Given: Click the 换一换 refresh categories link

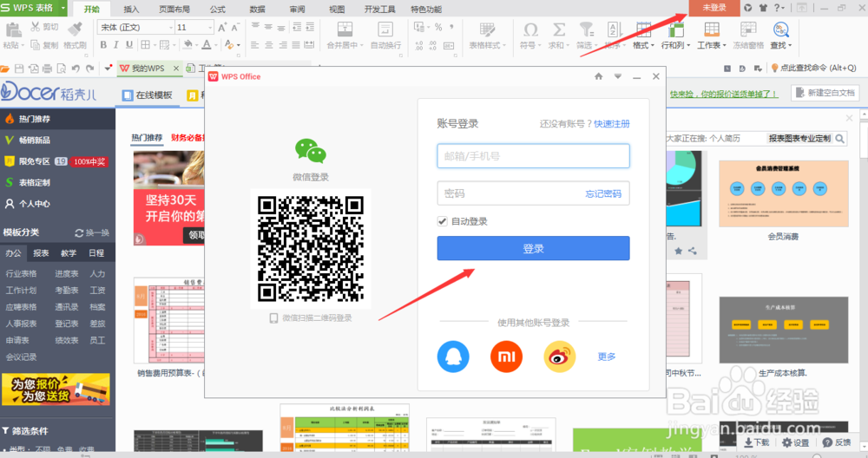Looking at the screenshot, I should [93, 232].
